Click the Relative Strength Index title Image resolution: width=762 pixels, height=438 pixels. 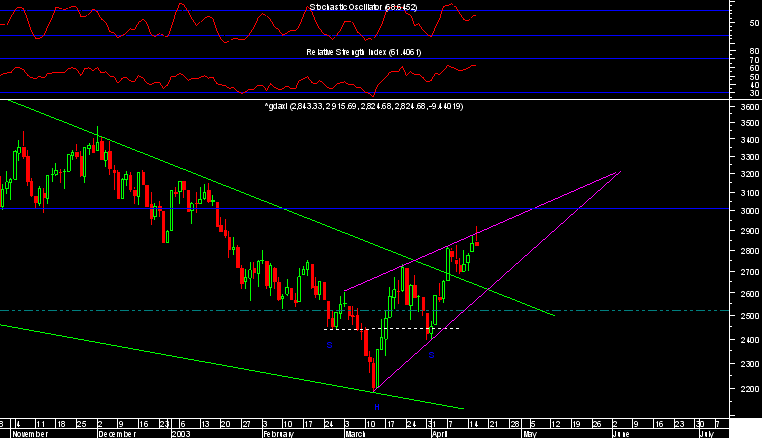click(x=364, y=52)
